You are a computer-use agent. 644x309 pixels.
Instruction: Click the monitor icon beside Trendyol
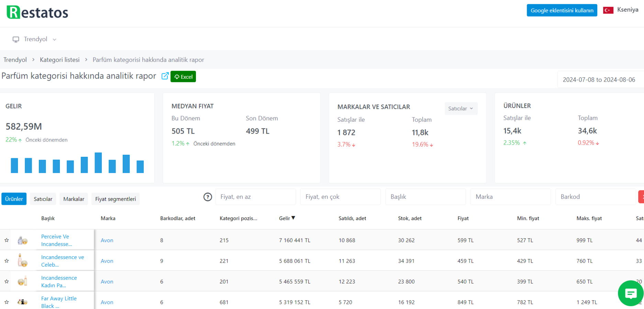tap(16, 39)
